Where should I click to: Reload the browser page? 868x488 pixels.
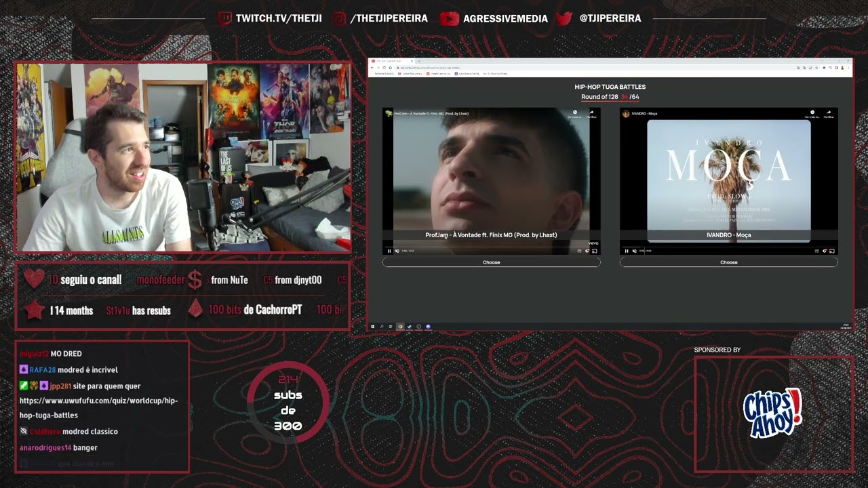point(383,68)
